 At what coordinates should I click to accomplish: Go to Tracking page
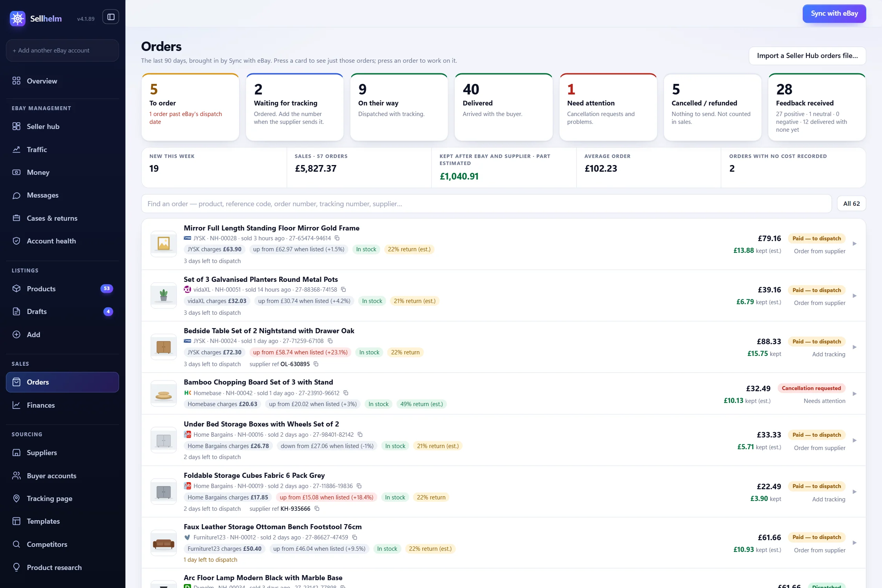(62, 499)
